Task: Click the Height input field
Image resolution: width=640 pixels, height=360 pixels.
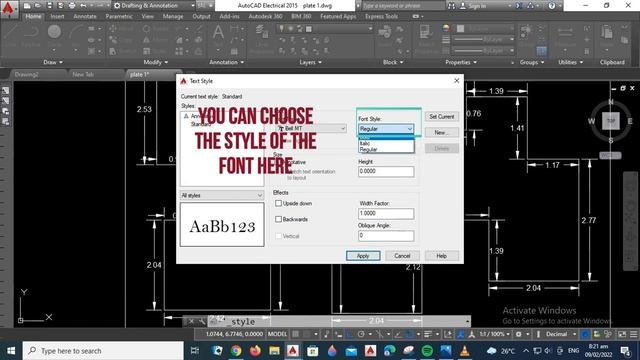Action: click(x=386, y=171)
